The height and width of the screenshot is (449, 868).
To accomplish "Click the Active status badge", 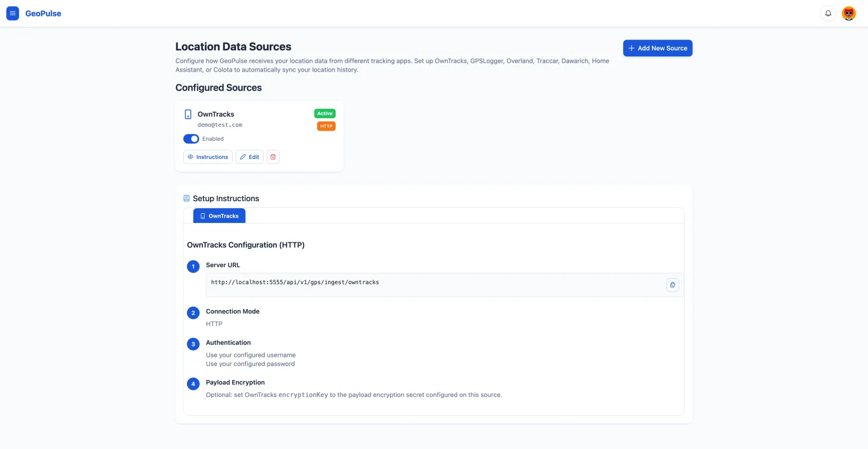I will 325,113.
